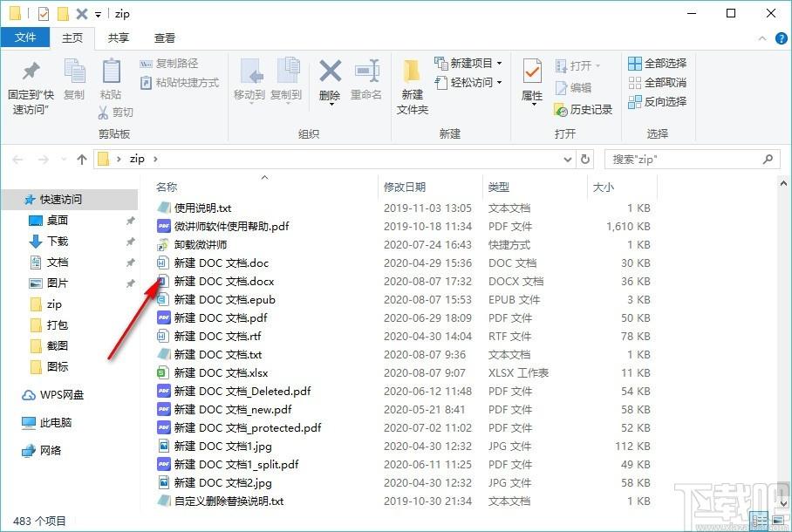Select 此电脑 in the navigation pane

tap(56, 423)
